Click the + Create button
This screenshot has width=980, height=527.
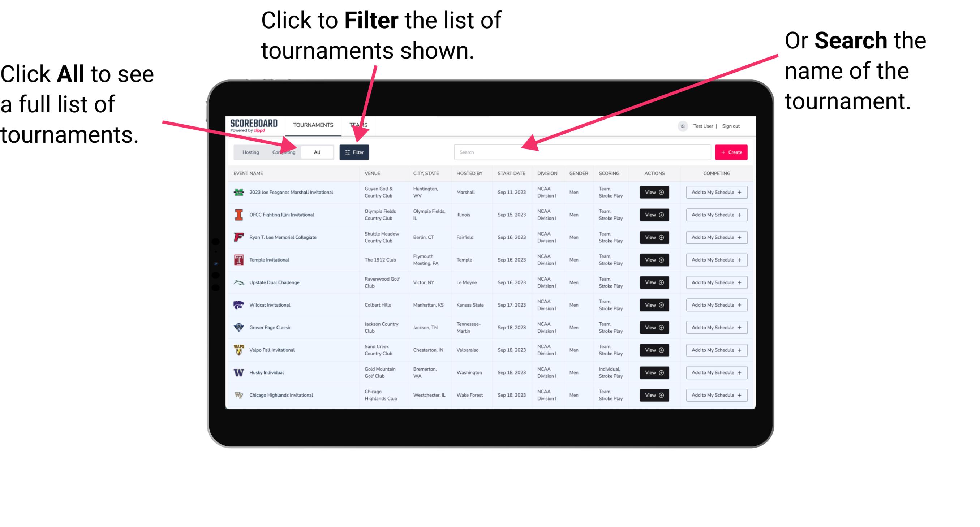click(731, 152)
